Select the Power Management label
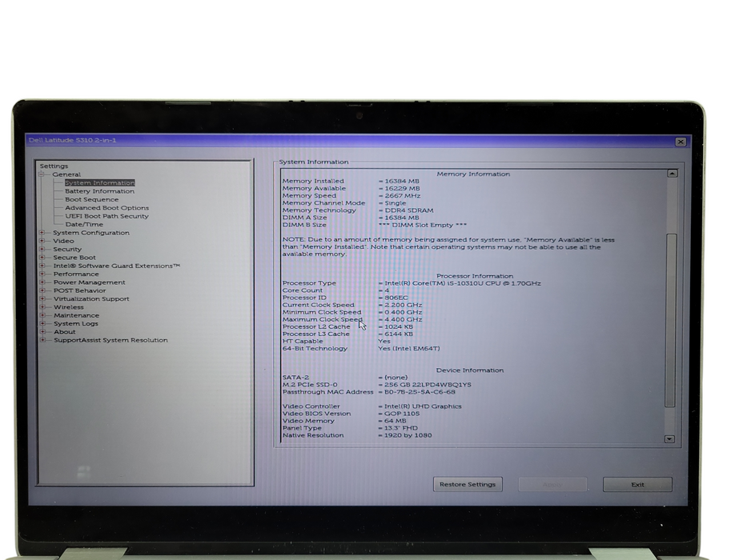The width and height of the screenshot is (747, 560). pos(89,282)
